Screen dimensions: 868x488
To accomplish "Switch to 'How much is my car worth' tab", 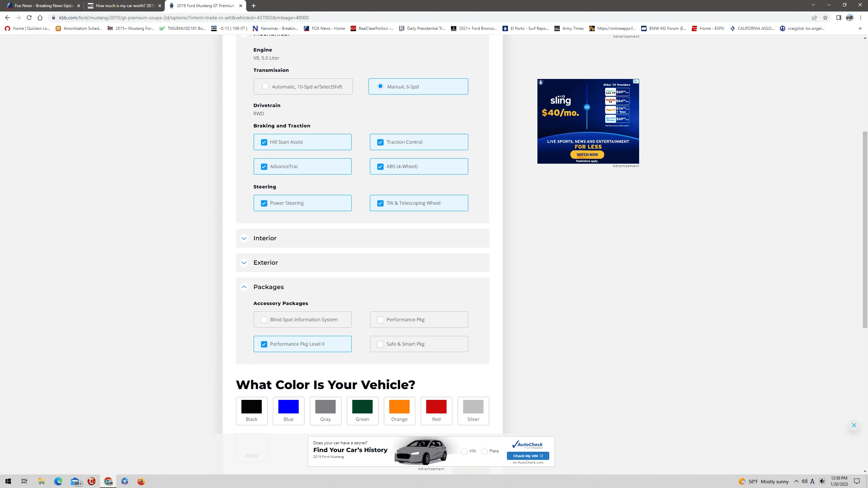I will click(x=124, y=6).
